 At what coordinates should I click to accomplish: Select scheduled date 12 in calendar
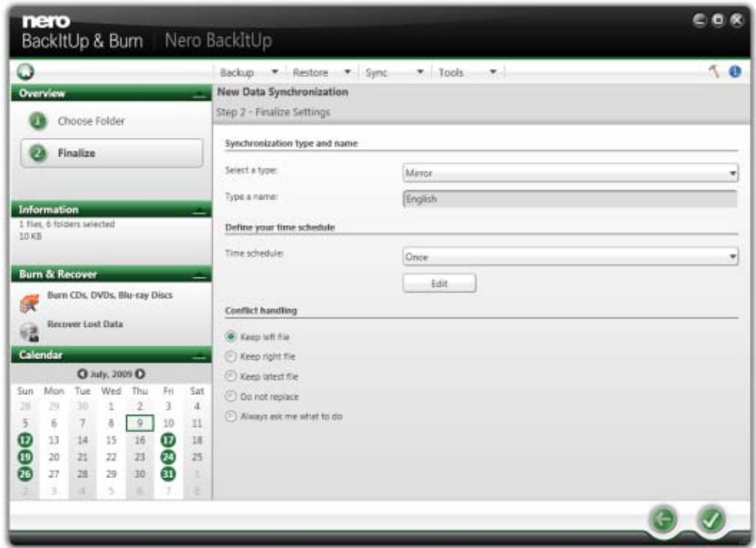point(25,440)
